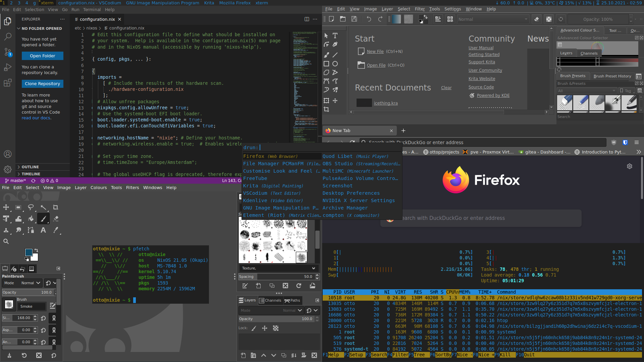644x362 pixels.
Task: Switch to Channels tab in GIMP
Action: pyautogui.click(x=270, y=300)
